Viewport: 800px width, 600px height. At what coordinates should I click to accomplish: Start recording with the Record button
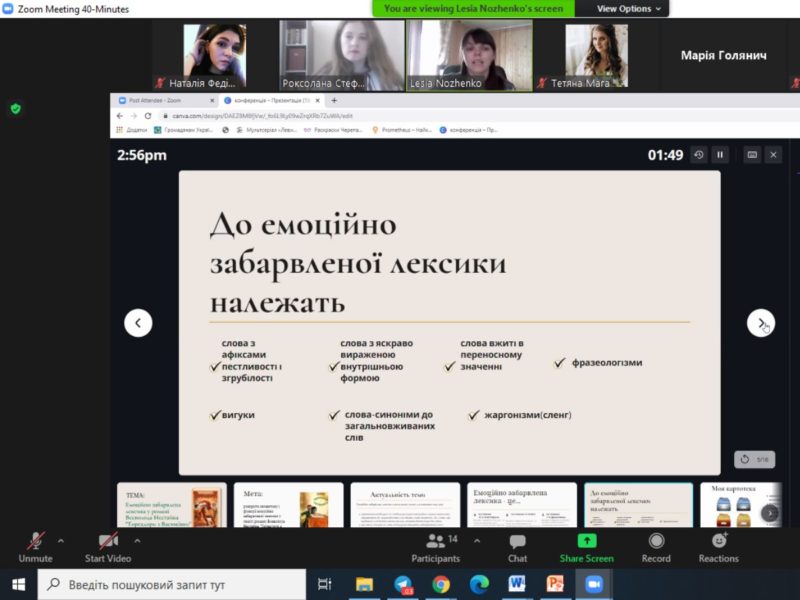656,545
